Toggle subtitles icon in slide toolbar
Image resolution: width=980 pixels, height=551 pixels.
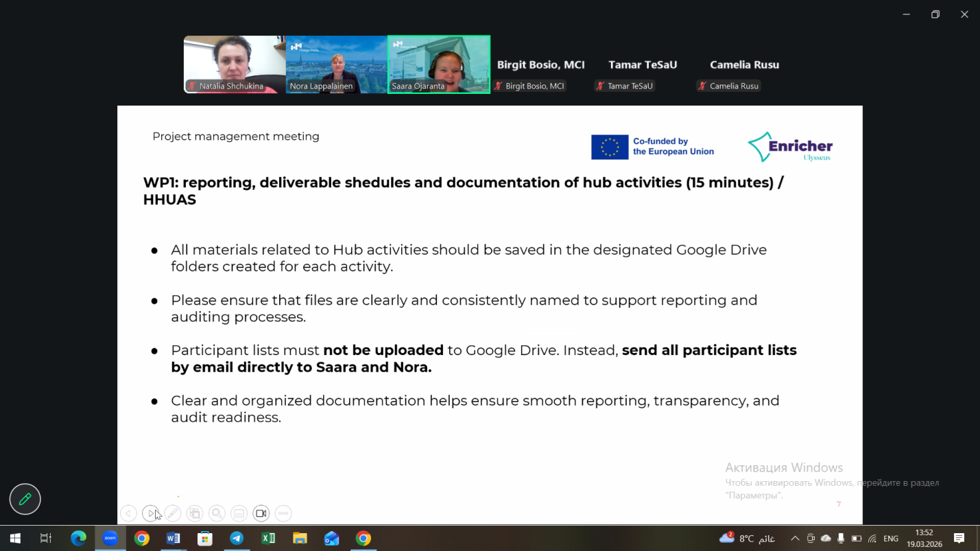pyautogui.click(x=239, y=513)
